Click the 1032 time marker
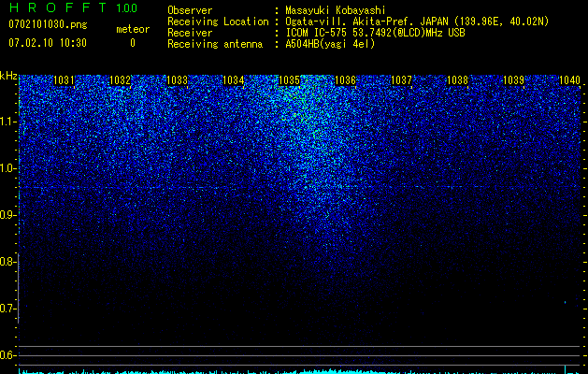 click(x=120, y=80)
